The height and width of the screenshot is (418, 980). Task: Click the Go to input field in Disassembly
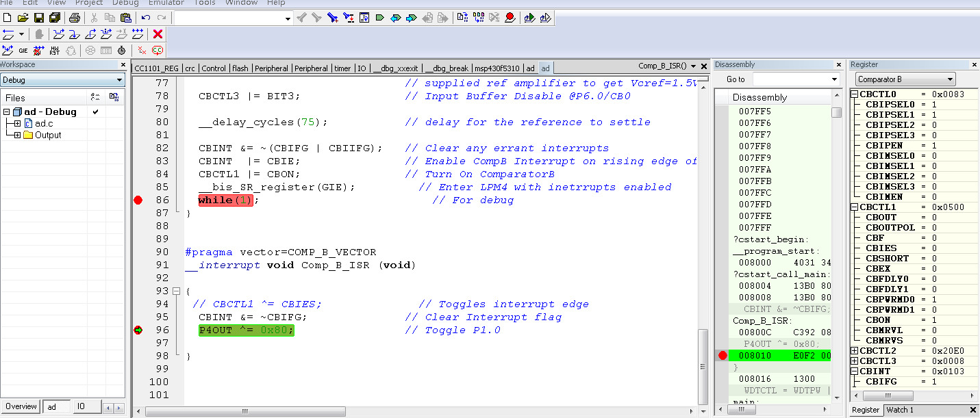(x=790, y=79)
